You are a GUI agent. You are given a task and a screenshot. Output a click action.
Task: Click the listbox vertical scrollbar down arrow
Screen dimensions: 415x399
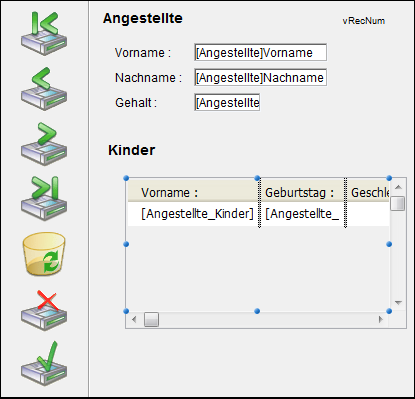point(398,302)
